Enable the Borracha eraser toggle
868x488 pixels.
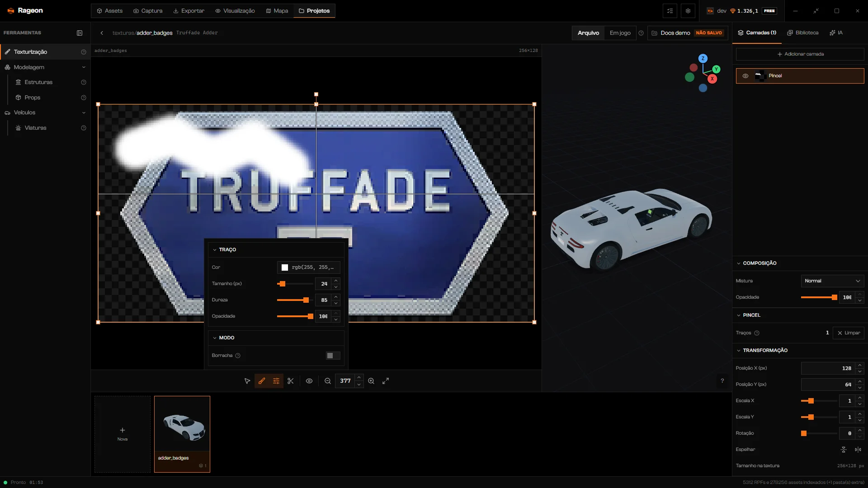click(333, 356)
